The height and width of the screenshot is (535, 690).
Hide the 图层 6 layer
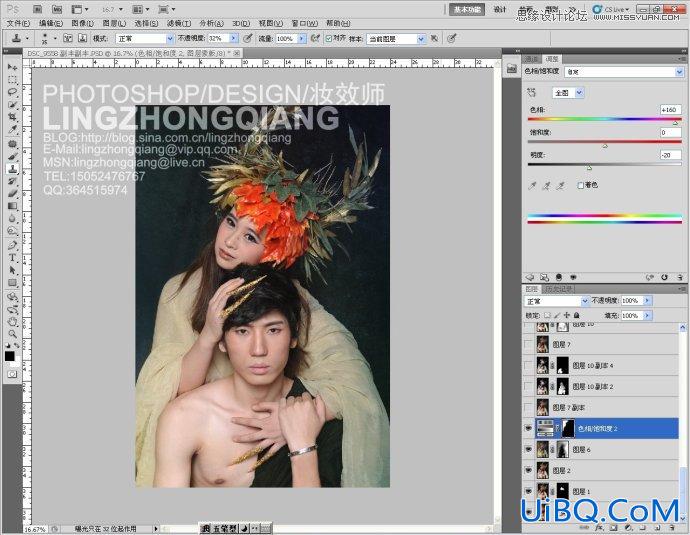529,449
